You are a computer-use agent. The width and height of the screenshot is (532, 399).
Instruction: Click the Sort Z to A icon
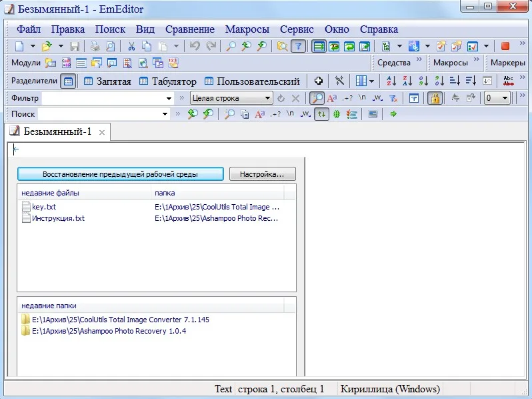(407, 81)
